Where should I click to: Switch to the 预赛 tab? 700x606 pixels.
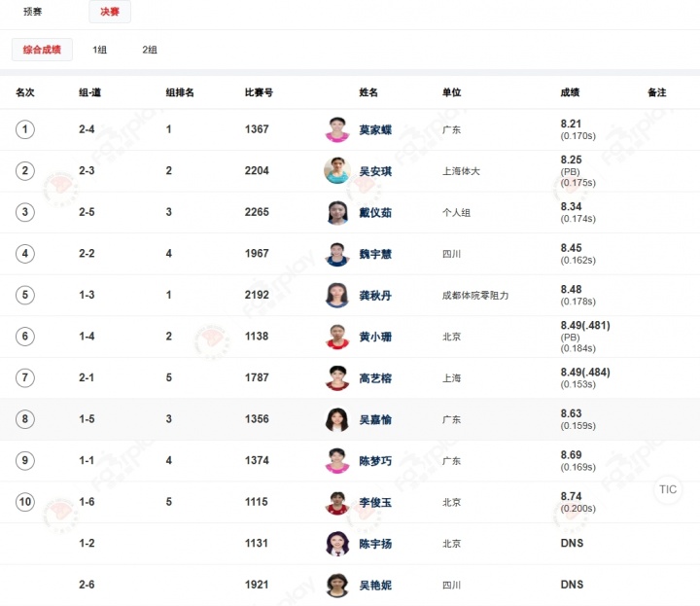tap(33, 13)
